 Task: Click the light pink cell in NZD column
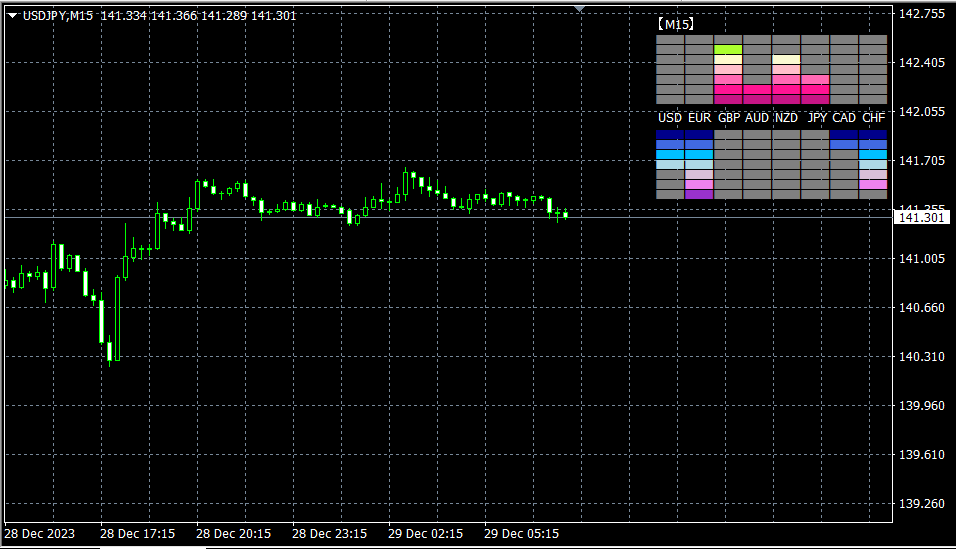[x=786, y=70]
